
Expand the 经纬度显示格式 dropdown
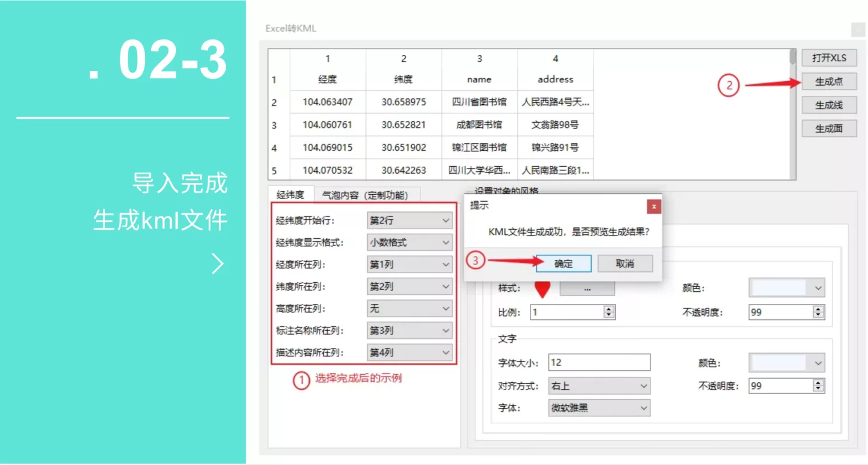coord(409,243)
